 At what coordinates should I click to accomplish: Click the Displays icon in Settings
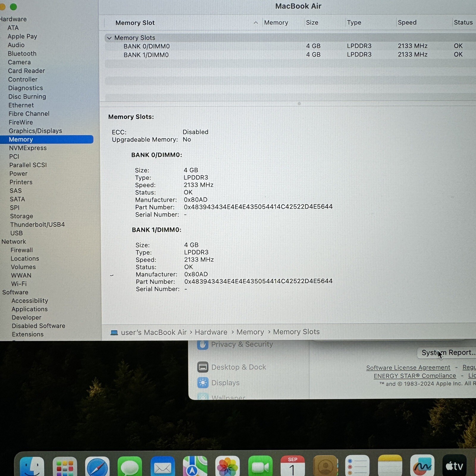(203, 383)
